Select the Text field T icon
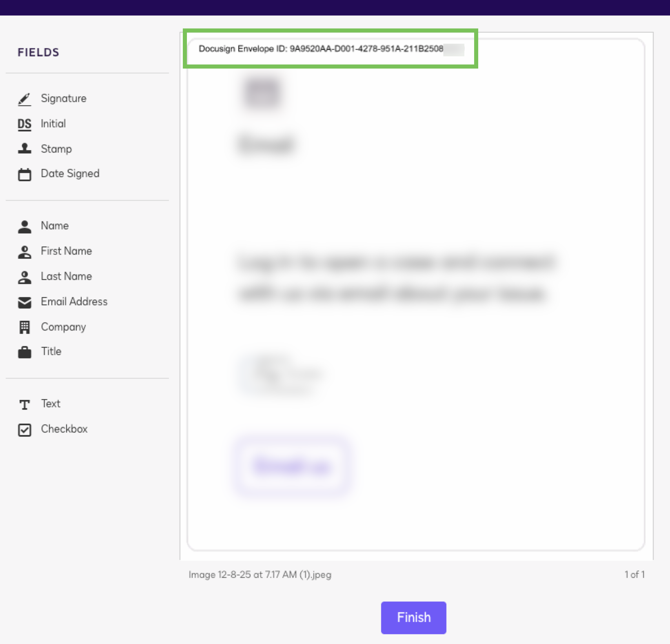This screenshot has width=670, height=644. point(24,404)
